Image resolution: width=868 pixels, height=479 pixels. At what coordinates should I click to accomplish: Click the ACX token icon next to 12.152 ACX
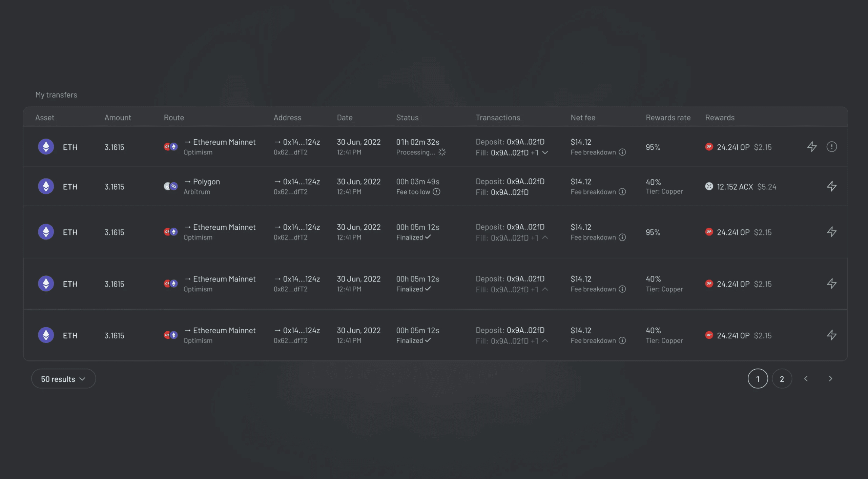pyautogui.click(x=709, y=186)
